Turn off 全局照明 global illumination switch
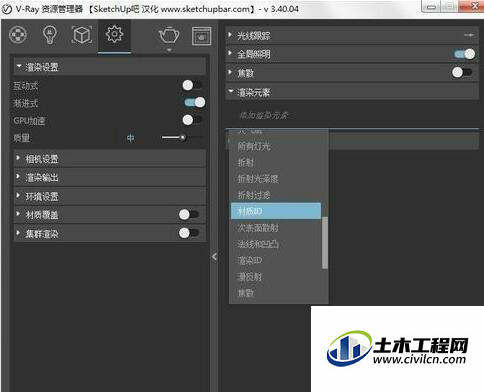The width and height of the screenshot is (484, 392). point(465,54)
